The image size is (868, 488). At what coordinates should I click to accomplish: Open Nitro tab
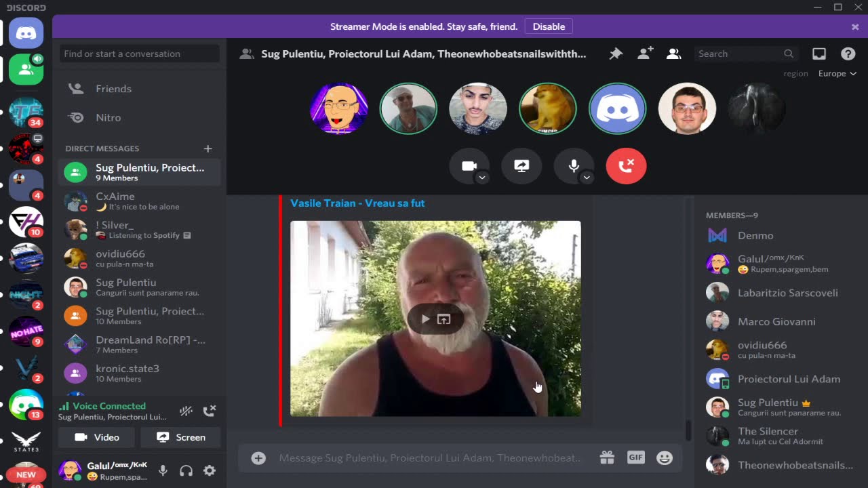click(x=140, y=117)
